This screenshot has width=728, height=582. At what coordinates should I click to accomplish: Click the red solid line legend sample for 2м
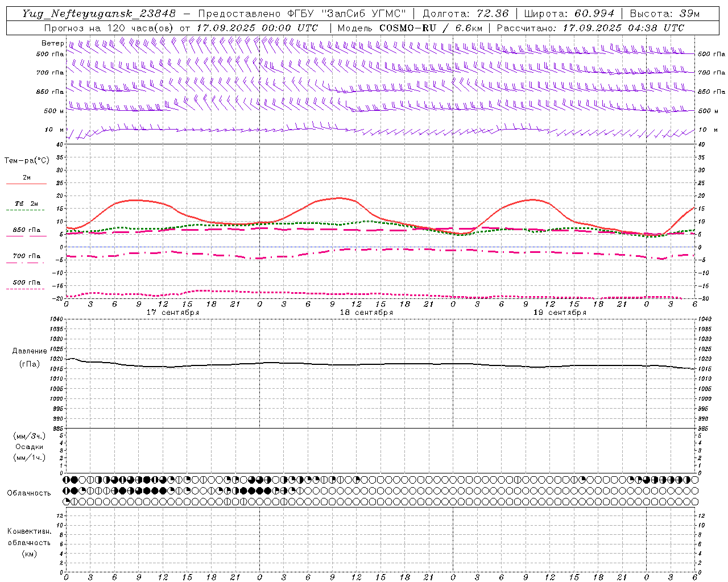[x=26, y=184]
